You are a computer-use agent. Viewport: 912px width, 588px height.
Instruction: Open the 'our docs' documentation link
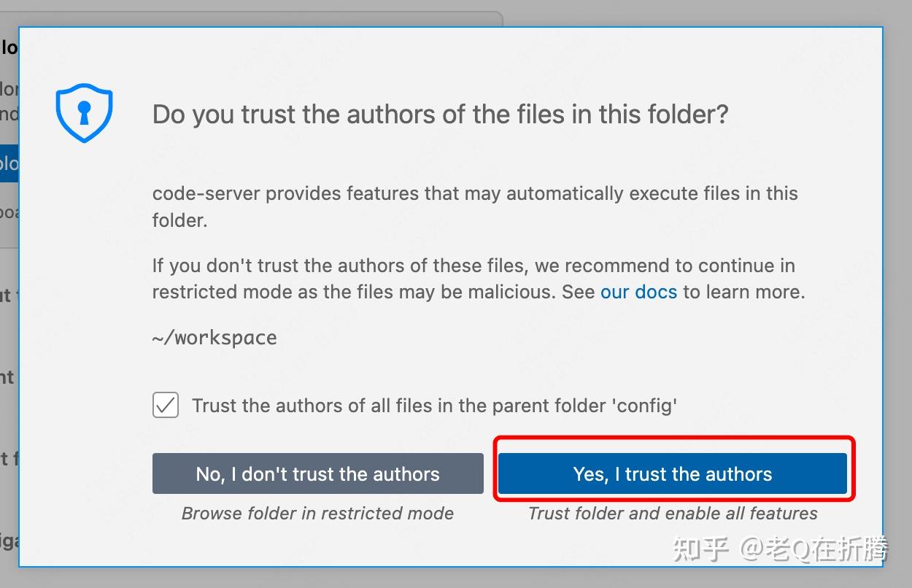coord(638,292)
